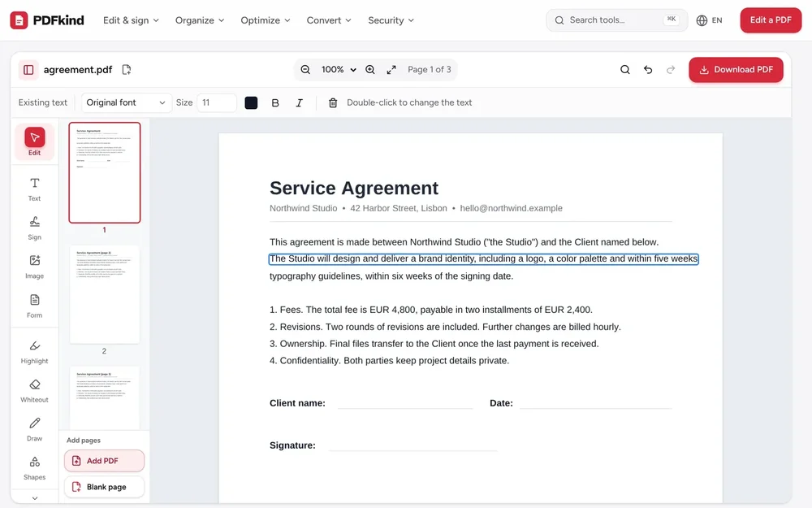Select page 3 thumbnail

(x=105, y=398)
